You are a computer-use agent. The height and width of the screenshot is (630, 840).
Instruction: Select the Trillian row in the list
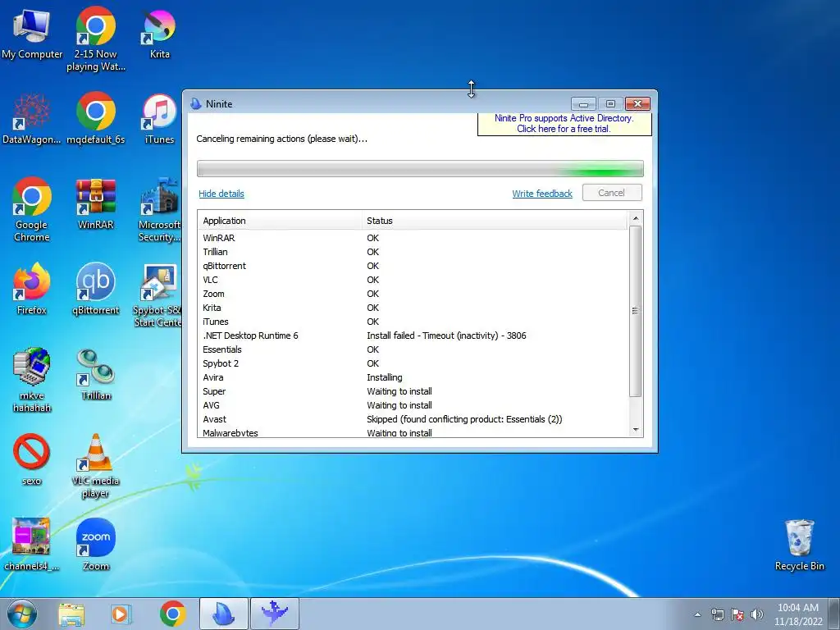tap(413, 252)
